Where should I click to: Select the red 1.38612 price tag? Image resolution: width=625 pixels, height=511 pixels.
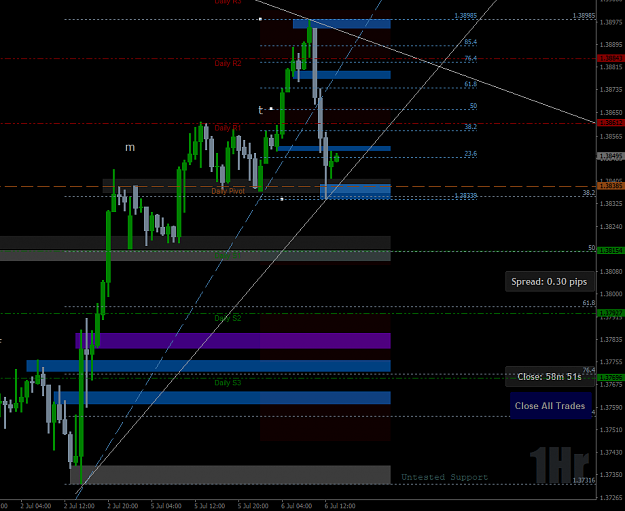[610, 123]
